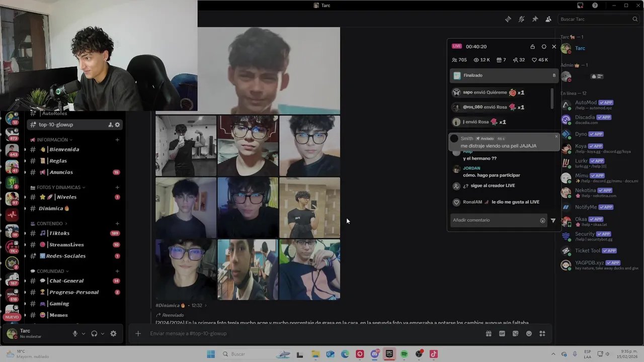Expand the #Dinámica forwarded source chevron
Viewport: 644px width, 362px height.
pos(206,305)
